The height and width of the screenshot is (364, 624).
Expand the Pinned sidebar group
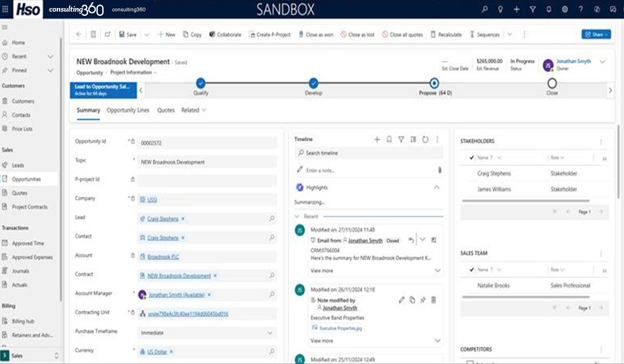tap(50, 70)
